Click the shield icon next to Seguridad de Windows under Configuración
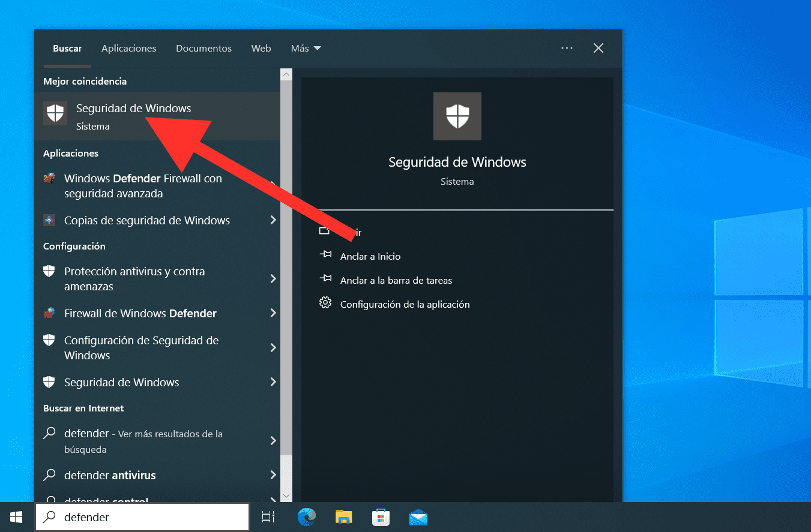 point(50,382)
